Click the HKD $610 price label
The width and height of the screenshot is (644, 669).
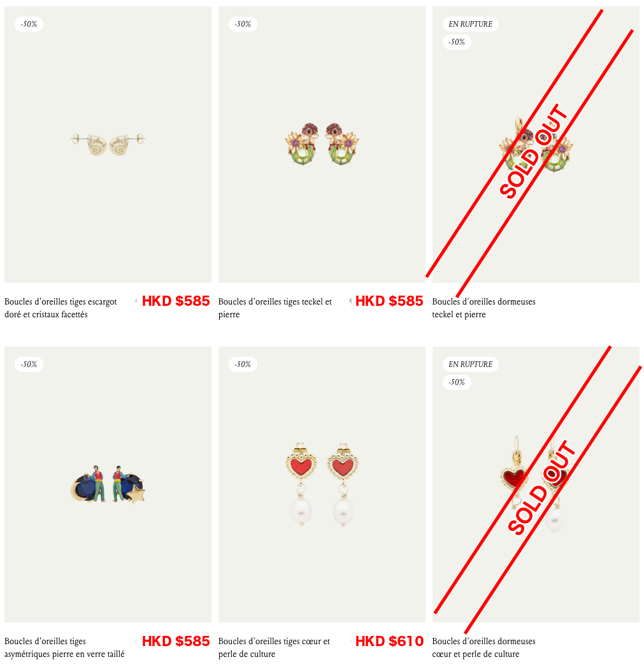(x=389, y=641)
